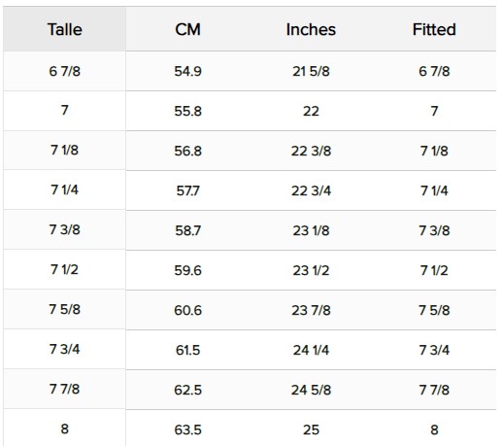
Task: Click the Inches column header
Action: tap(311, 29)
